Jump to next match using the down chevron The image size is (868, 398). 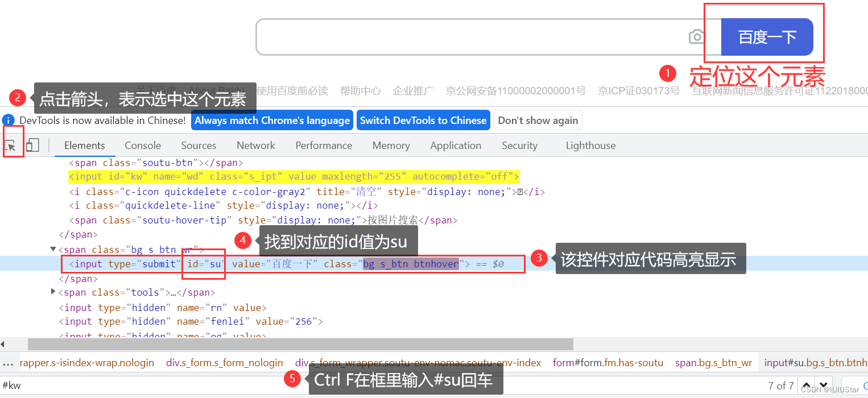point(824,385)
